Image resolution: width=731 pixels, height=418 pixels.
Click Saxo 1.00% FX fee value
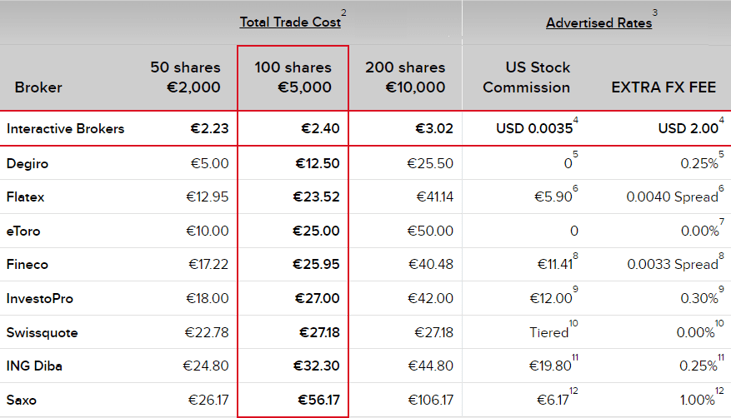(x=697, y=400)
